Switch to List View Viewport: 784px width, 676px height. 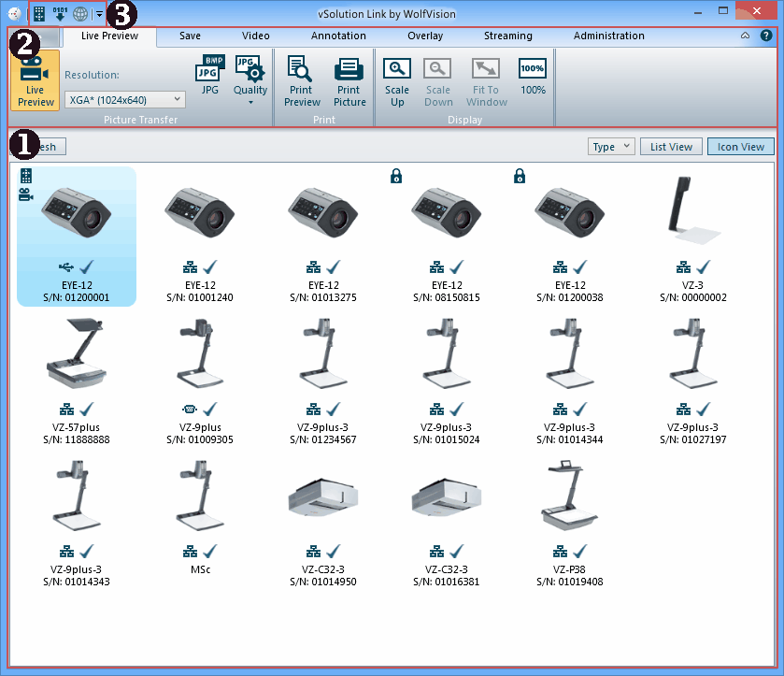(x=671, y=147)
